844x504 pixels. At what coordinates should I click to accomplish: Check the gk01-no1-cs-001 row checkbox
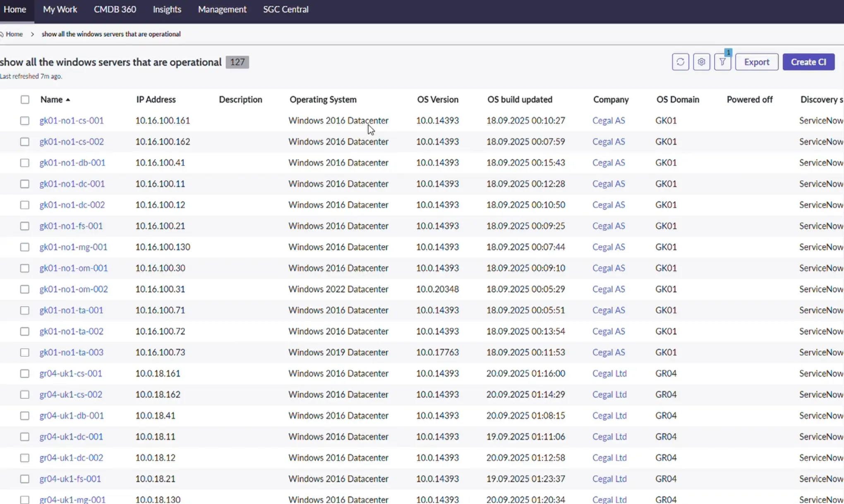25,121
